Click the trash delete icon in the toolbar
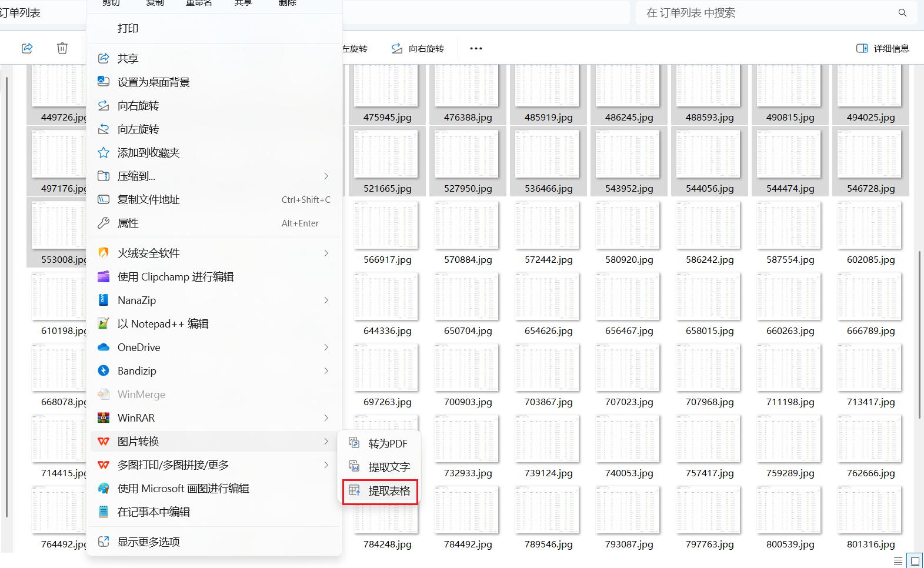Screen dimensions: 924x568 [62, 48]
